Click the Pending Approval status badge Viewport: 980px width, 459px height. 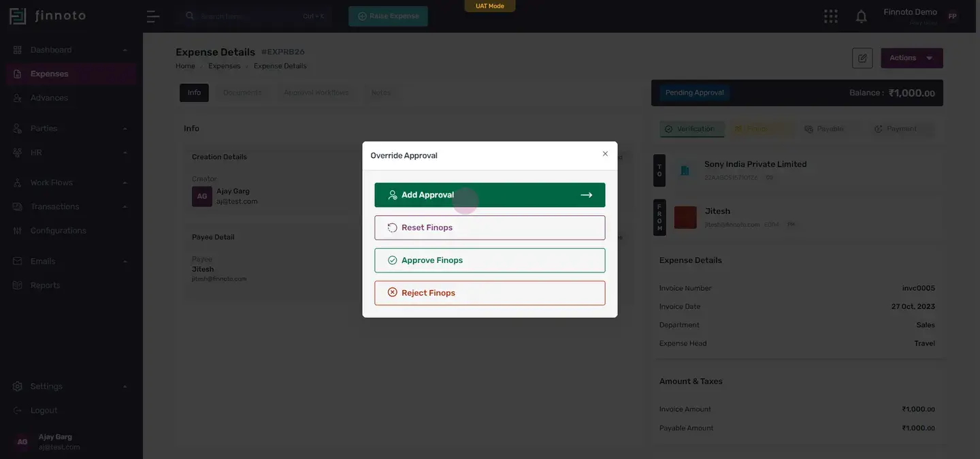[x=694, y=93]
